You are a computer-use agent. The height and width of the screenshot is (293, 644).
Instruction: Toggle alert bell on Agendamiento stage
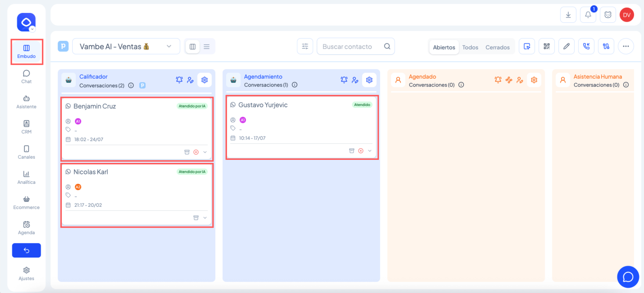coord(344,80)
